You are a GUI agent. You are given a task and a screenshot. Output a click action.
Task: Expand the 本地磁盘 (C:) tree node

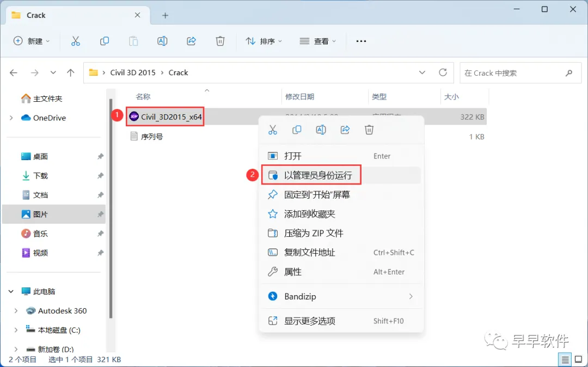pos(16,330)
